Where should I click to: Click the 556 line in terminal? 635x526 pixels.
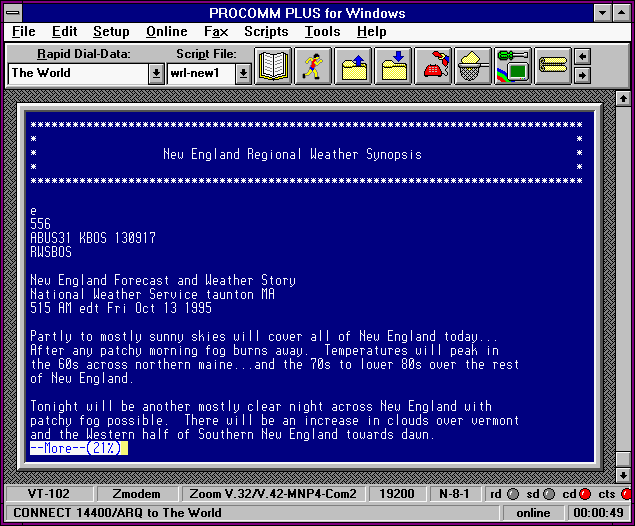click(x=40, y=224)
